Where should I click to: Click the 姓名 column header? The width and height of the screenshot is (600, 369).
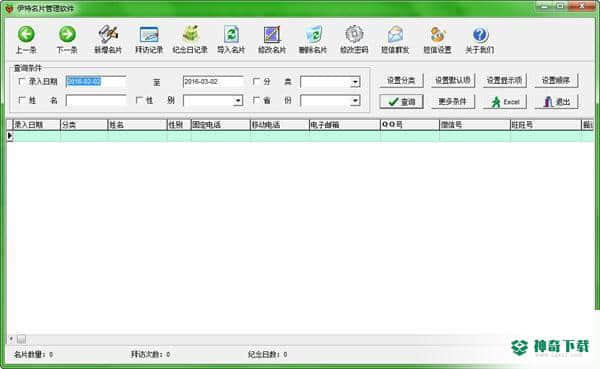click(x=137, y=125)
